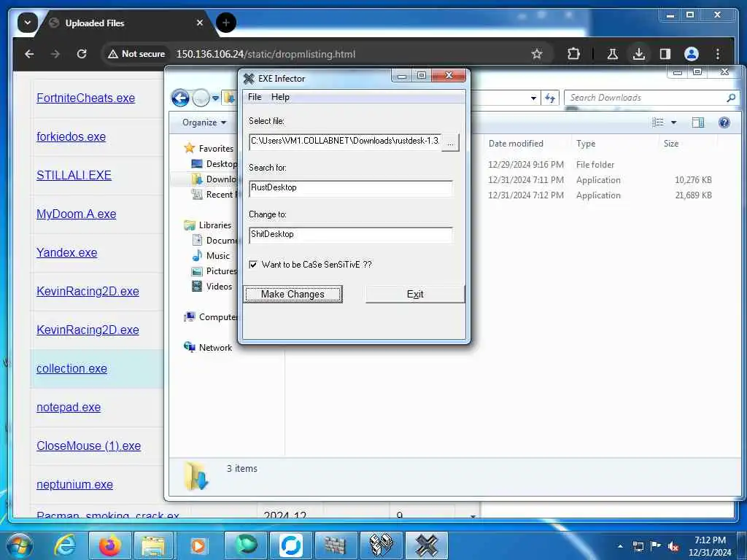Click the browser back arrow
Viewport: 747px width, 560px height.
tap(29, 54)
